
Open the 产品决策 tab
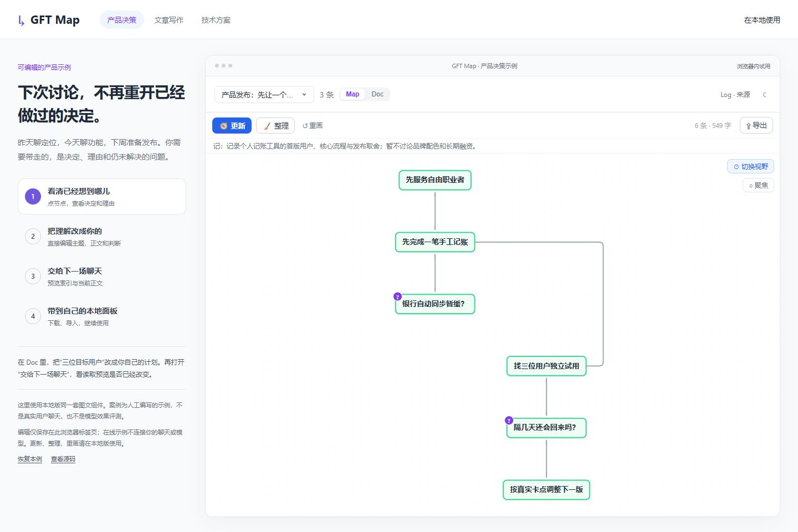(122, 20)
